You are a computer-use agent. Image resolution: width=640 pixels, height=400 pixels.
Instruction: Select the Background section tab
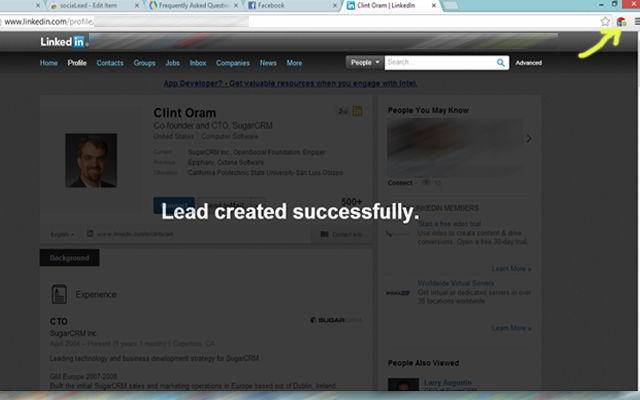[69, 258]
